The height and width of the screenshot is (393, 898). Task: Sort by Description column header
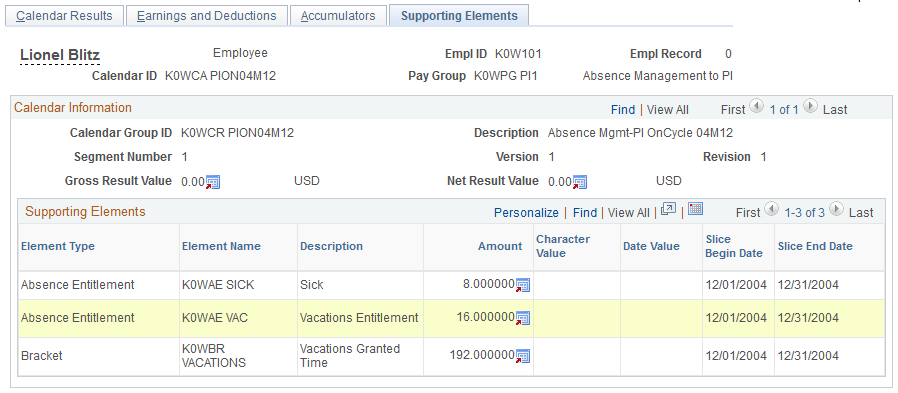point(332,246)
